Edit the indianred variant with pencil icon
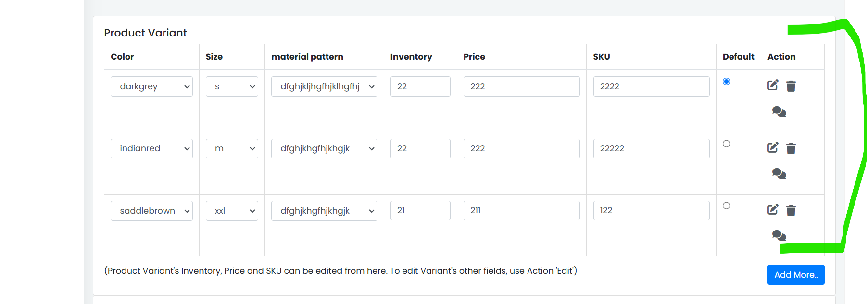Screen dimensions: 868x304 [773, 148]
